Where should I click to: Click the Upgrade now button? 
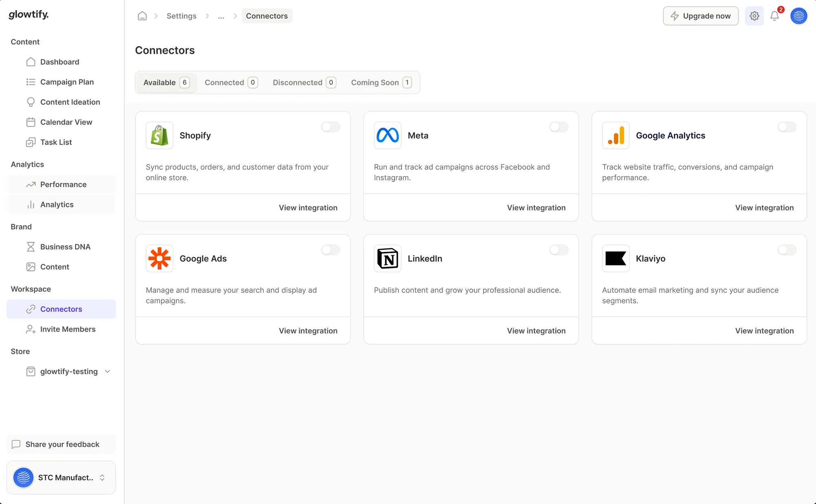(x=701, y=16)
